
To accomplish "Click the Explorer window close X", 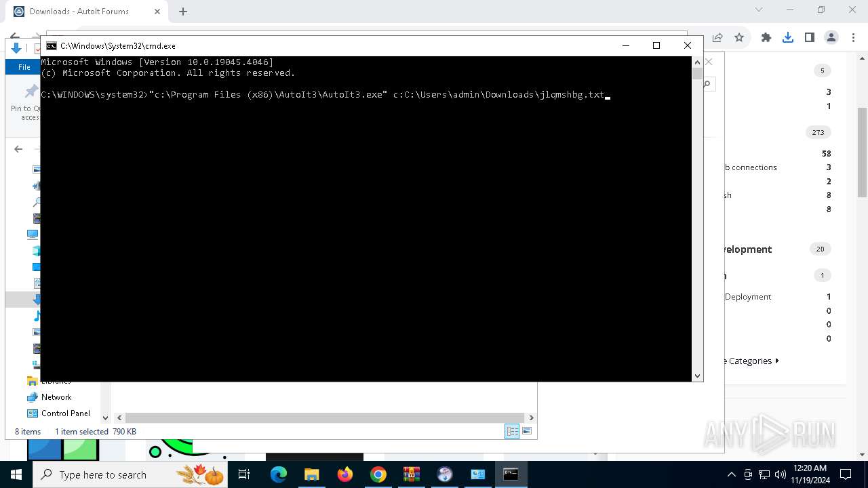I will click(709, 62).
